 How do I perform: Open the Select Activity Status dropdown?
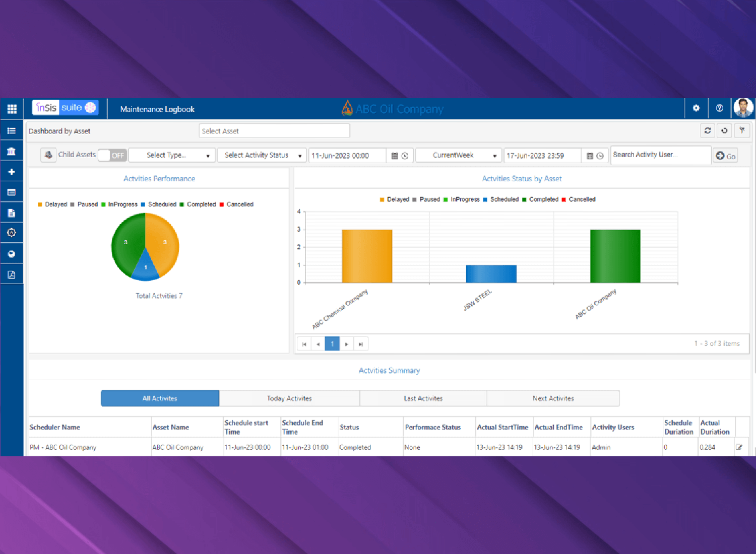[x=262, y=155]
